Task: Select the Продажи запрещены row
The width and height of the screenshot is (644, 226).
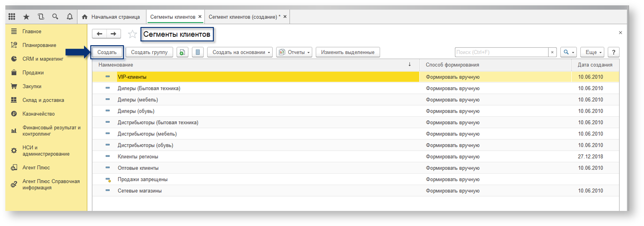Action: pyautogui.click(x=356, y=179)
